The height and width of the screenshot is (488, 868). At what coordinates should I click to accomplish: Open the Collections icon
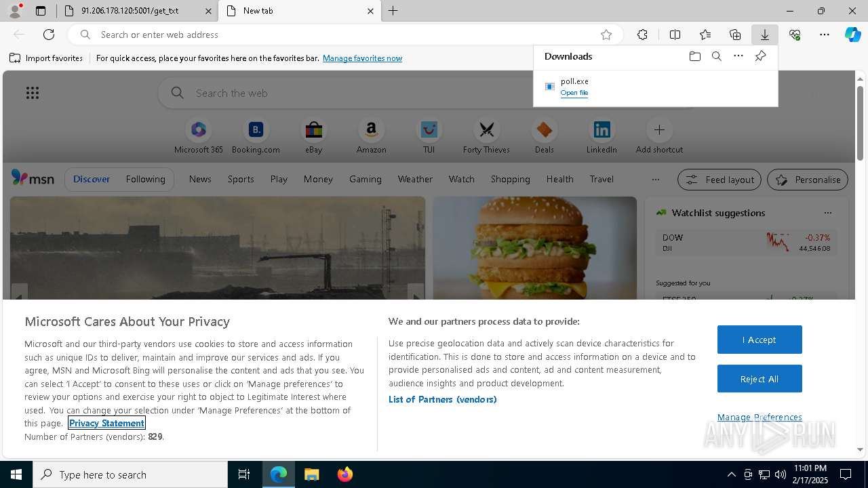tap(735, 35)
